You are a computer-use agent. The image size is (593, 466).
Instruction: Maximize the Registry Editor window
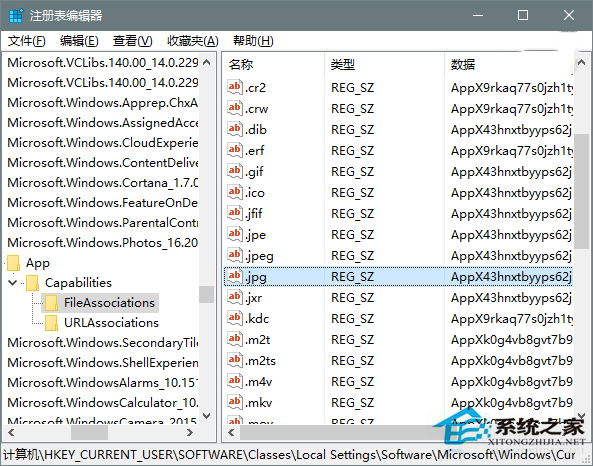(523, 16)
